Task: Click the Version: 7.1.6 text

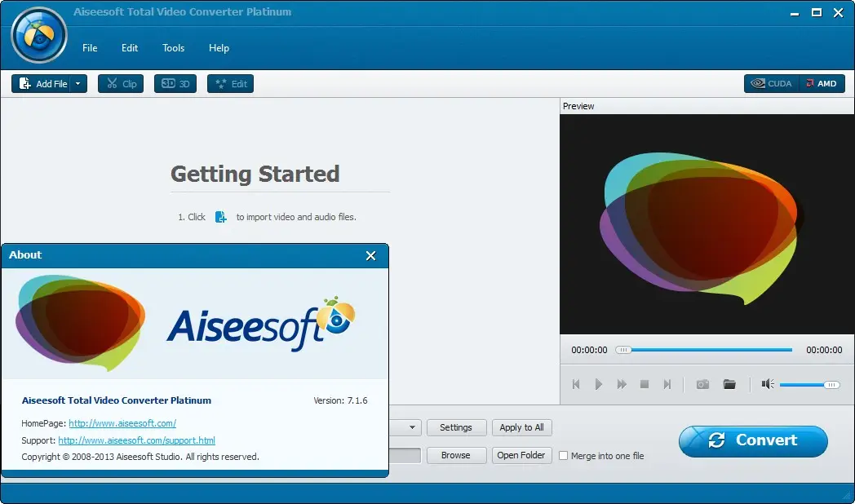Action: coord(340,400)
